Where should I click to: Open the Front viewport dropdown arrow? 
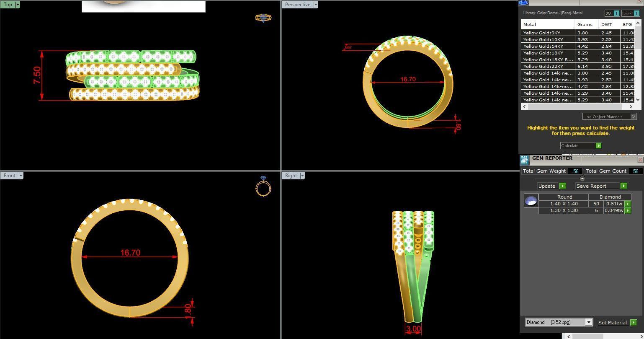[x=21, y=176]
